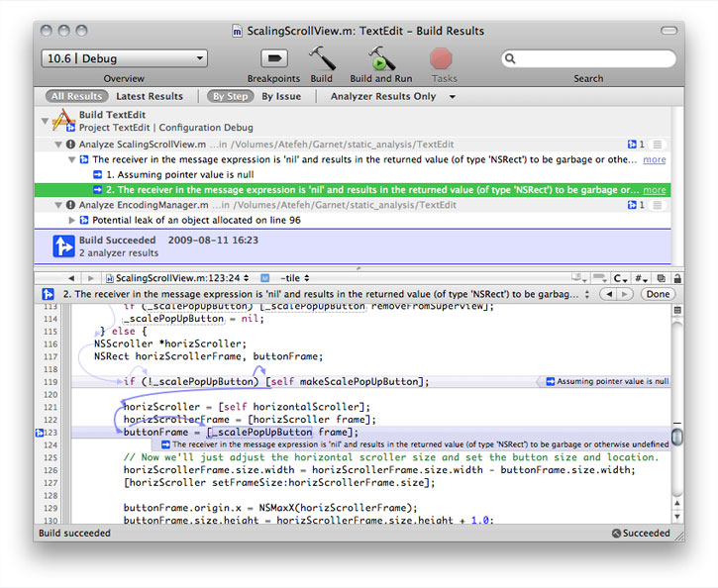Open the Analyzer Results Only dropdown

point(393,97)
